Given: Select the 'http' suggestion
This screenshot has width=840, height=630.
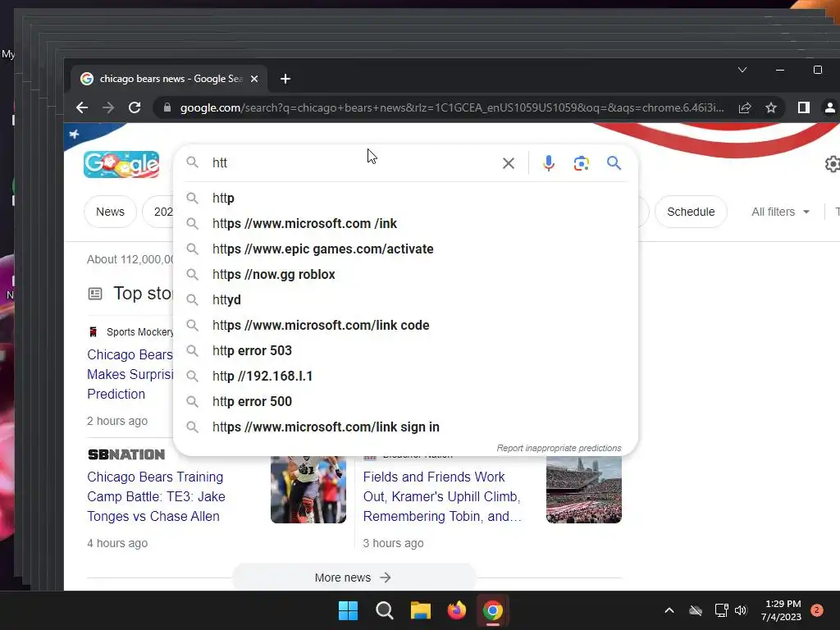Looking at the screenshot, I should pyautogui.click(x=405, y=199).
